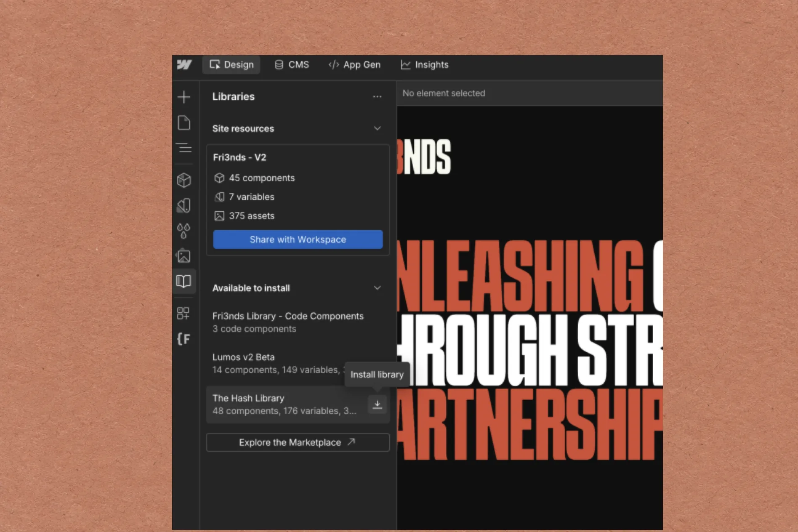Open the Components cube icon in sidebar
This screenshot has height=532, width=798.
[x=184, y=180]
